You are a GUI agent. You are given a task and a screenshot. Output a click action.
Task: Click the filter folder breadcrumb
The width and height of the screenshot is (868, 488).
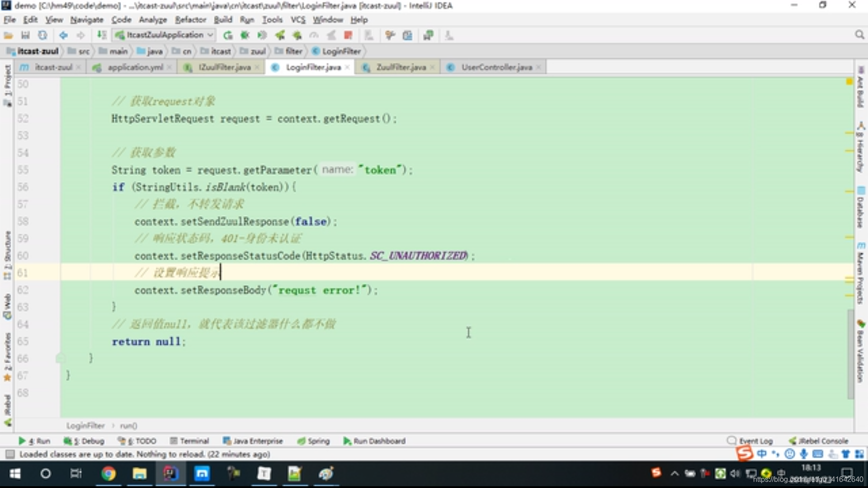(x=288, y=51)
